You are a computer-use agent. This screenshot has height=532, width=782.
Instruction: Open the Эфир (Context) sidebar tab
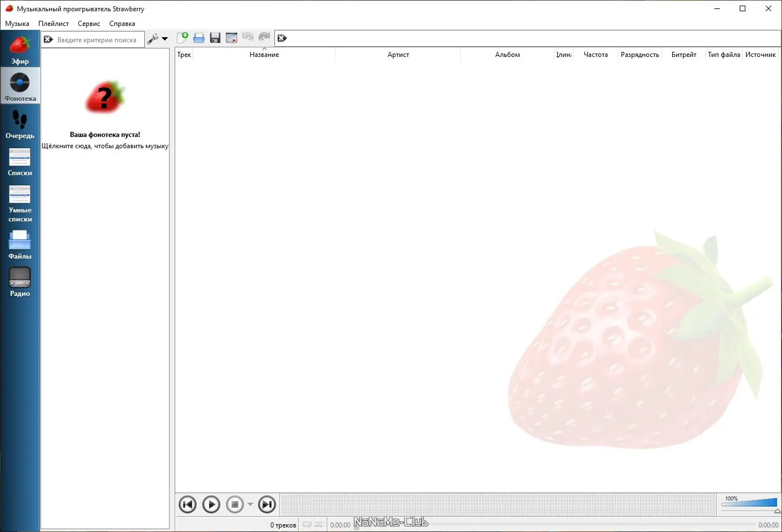click(x=20, y=49)
